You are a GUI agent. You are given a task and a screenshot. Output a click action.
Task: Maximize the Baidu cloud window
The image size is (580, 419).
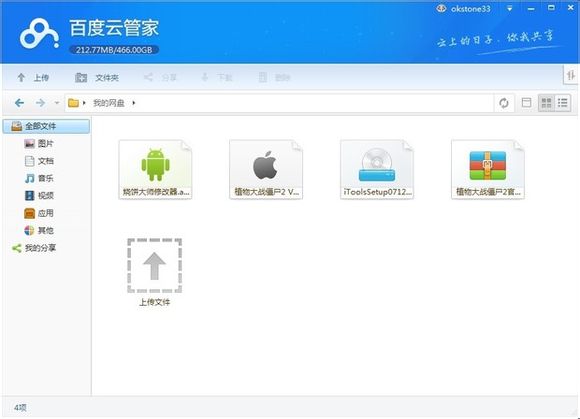click(x=551, y=8)
